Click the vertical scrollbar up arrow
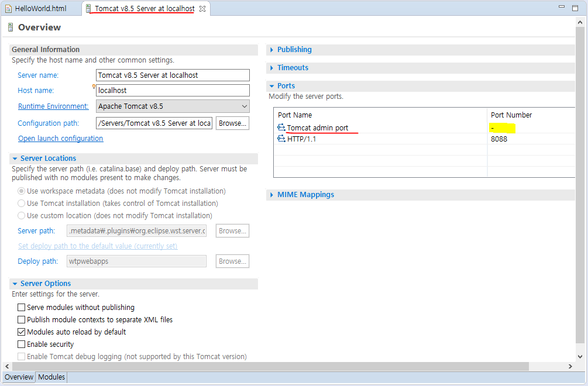This screenshot has height=386, width=588. 580,22
